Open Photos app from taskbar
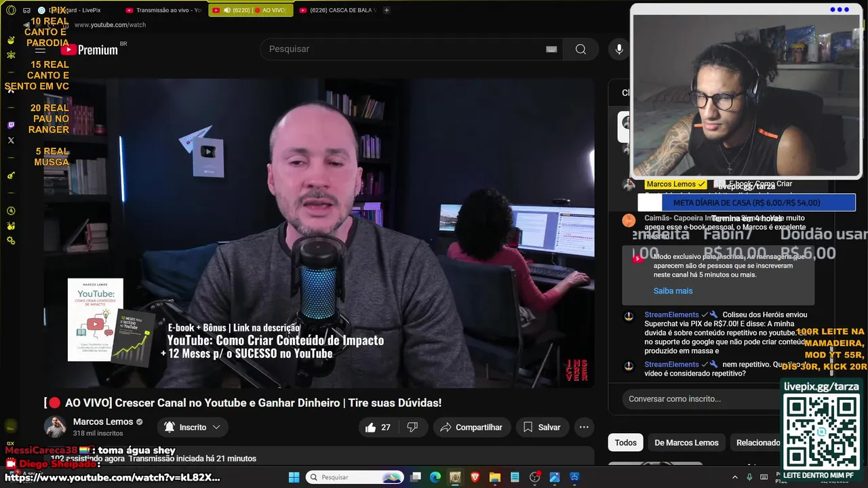Viewport: 868px width, 488px height. coord(554,477)
